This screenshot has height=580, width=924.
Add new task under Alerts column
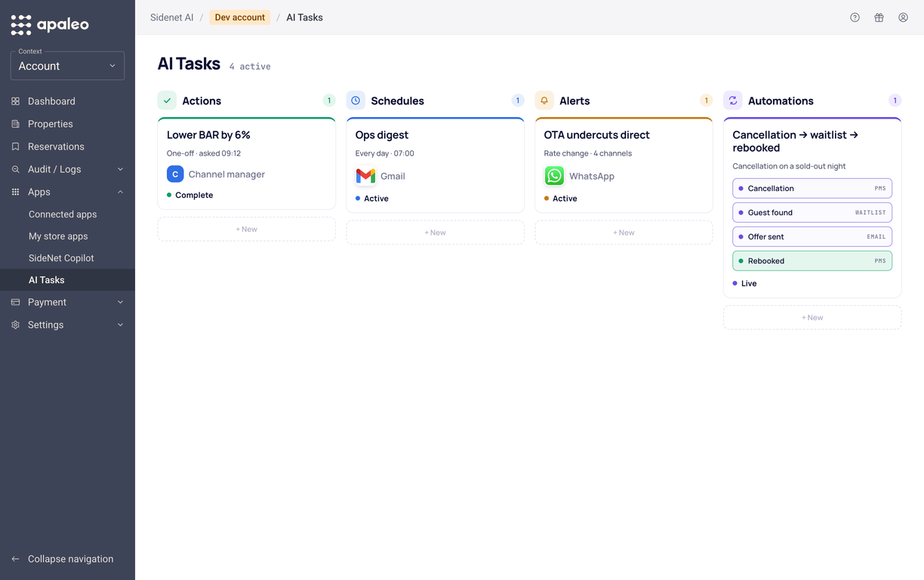click(x=624, y=233)
